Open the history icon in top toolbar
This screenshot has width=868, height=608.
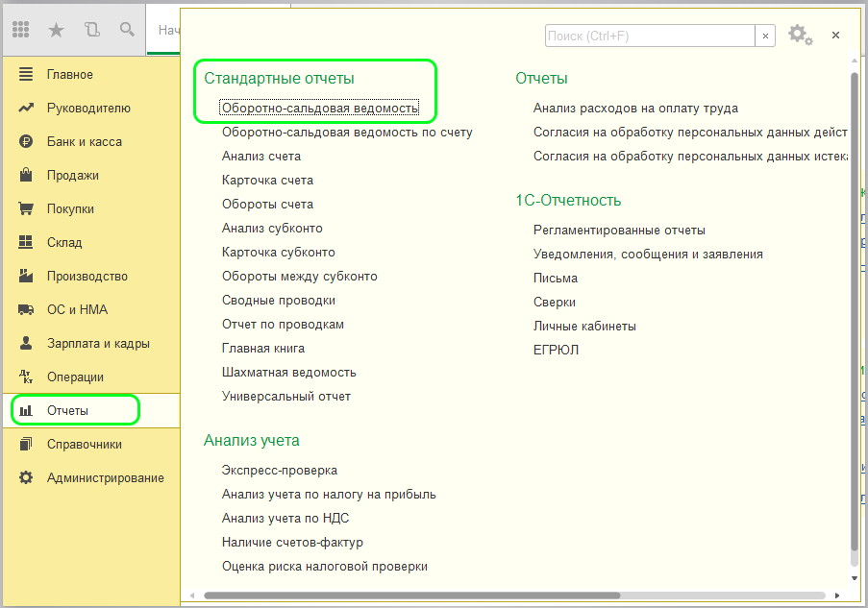pos(91,30)
